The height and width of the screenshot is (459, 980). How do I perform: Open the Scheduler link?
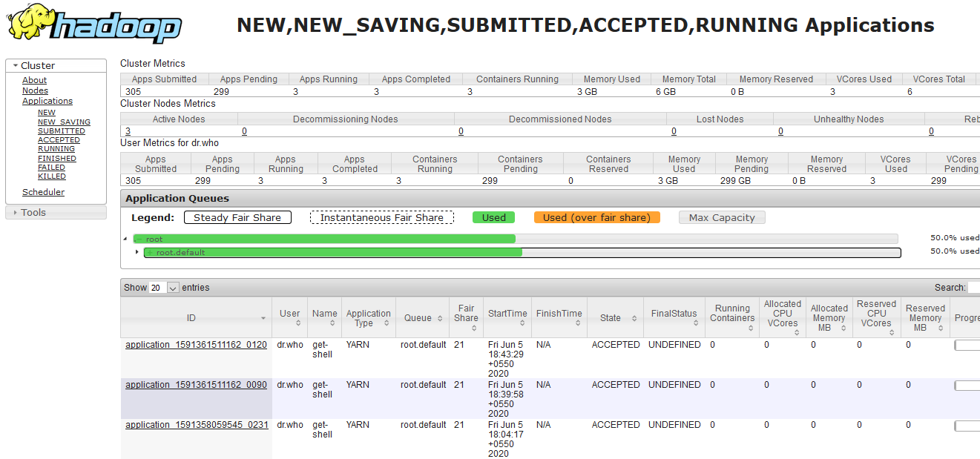[43, 192]
